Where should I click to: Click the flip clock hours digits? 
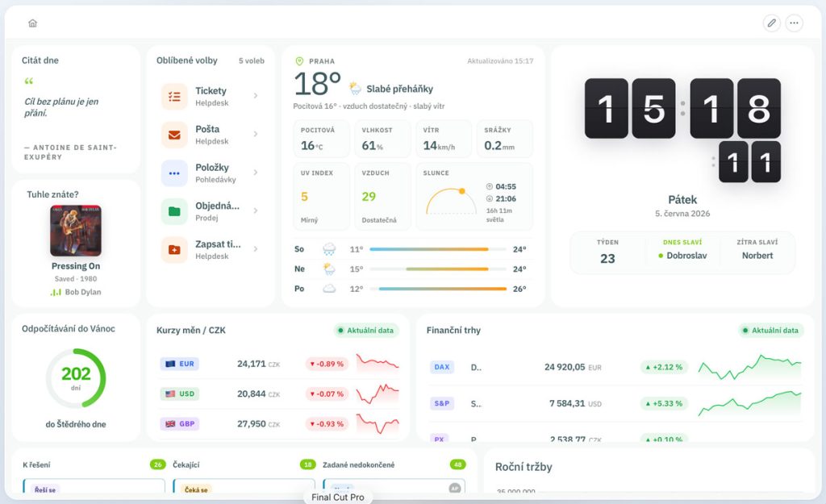(630, 109)
